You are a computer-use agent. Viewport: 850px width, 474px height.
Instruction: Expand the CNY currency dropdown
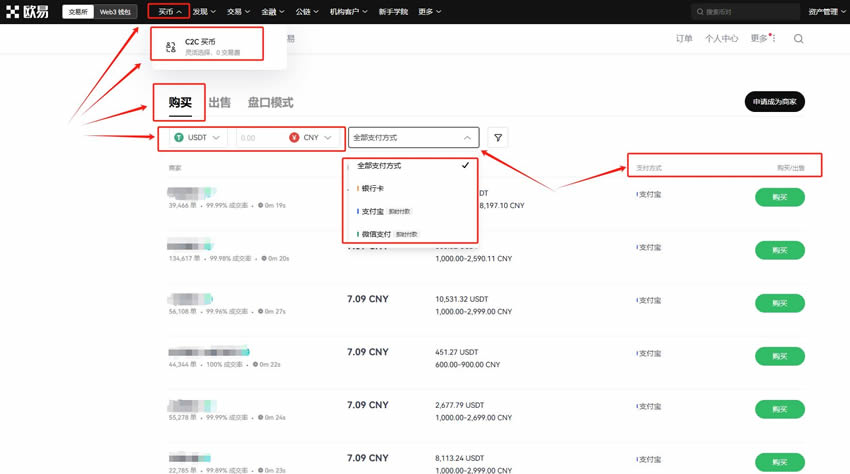coord(327,138)
